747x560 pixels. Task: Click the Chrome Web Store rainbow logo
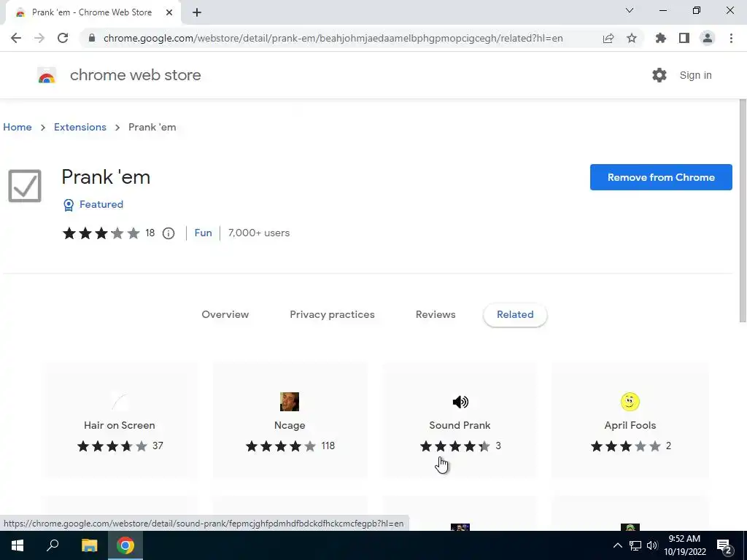[x=47, y=75]
